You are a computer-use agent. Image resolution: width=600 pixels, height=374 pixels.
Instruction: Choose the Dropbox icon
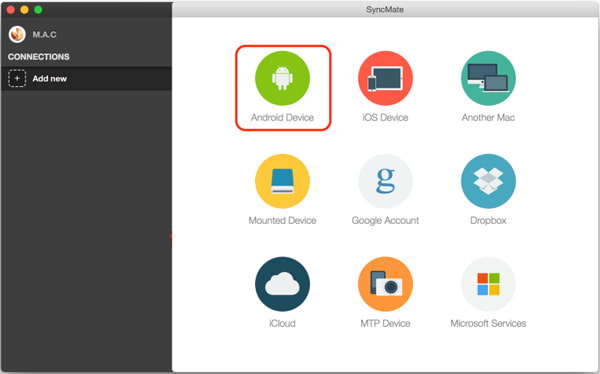click(x=488, y=181)
